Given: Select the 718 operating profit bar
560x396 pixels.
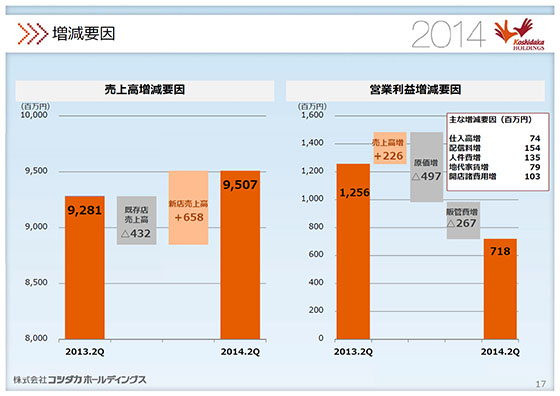Looking at the screenshot, I should [500, 289].
